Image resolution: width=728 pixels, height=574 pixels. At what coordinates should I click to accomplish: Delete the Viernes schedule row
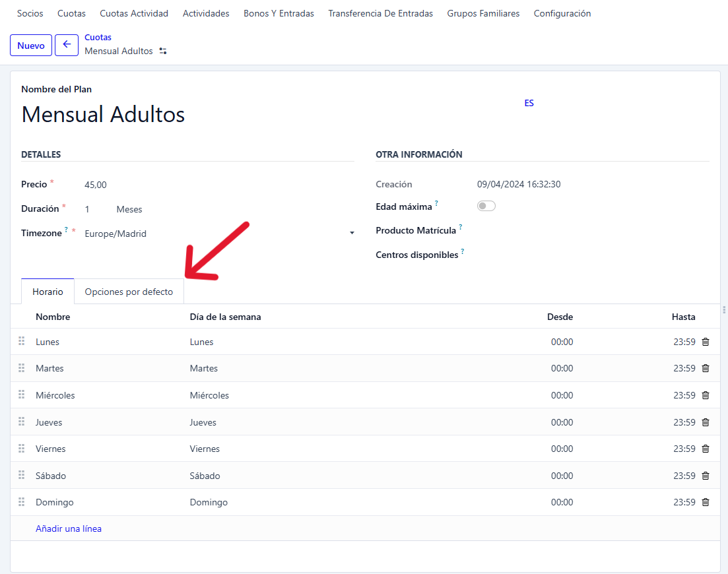tap(705, 449)
